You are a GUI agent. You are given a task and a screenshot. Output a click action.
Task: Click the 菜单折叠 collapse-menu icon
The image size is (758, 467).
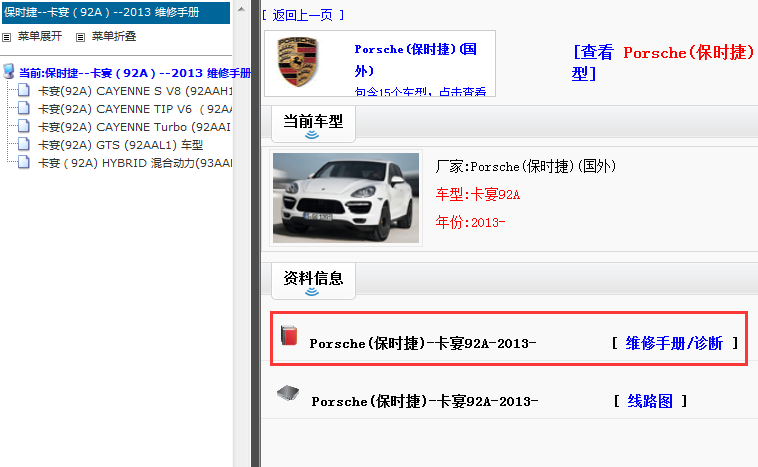(x=80, y=37)
